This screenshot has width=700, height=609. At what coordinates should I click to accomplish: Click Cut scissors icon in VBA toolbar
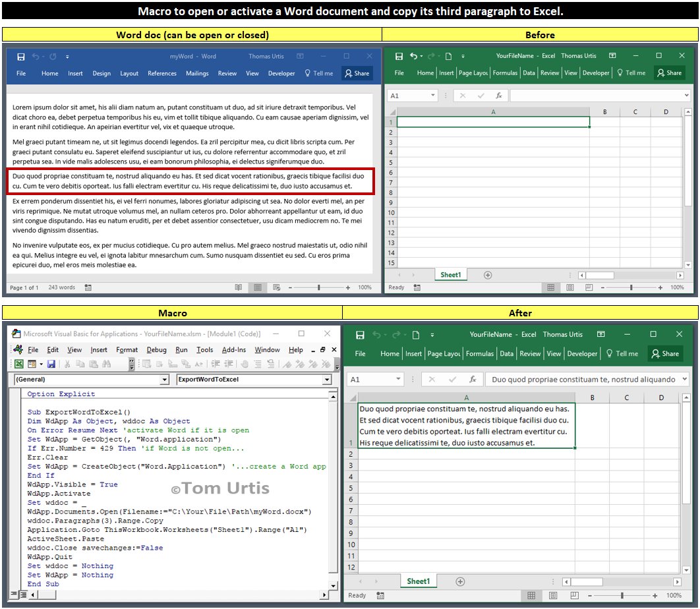click(67, 364)
